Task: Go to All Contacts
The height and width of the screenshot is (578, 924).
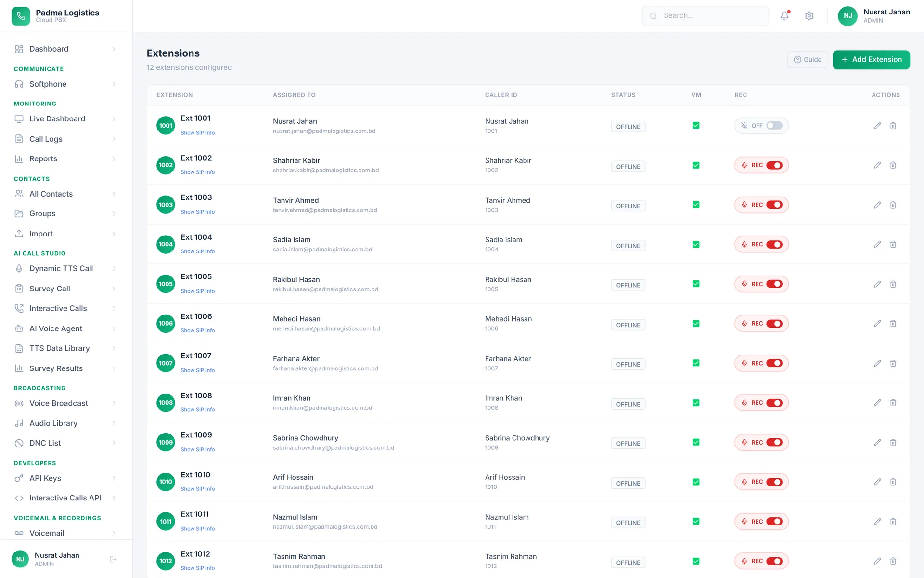Action: [66, 194]
